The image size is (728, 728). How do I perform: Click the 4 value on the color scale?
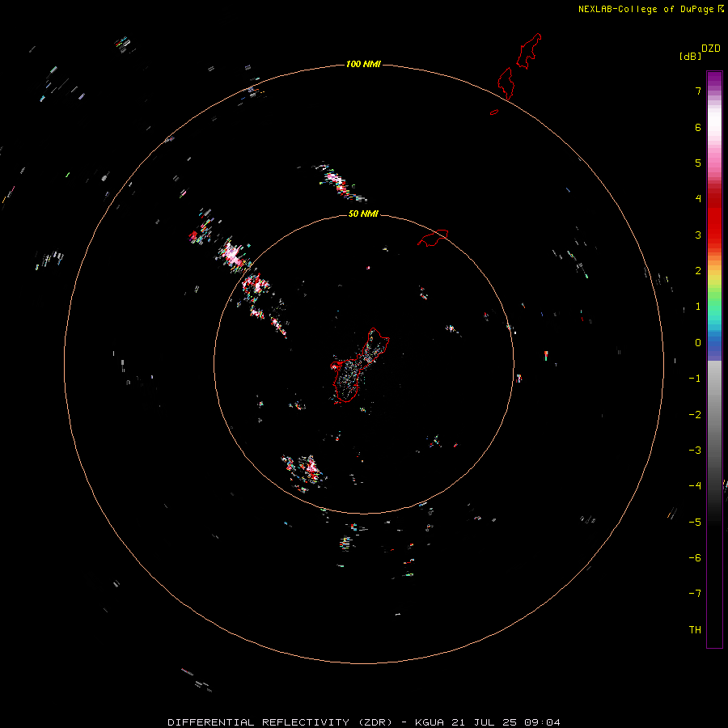698,199
